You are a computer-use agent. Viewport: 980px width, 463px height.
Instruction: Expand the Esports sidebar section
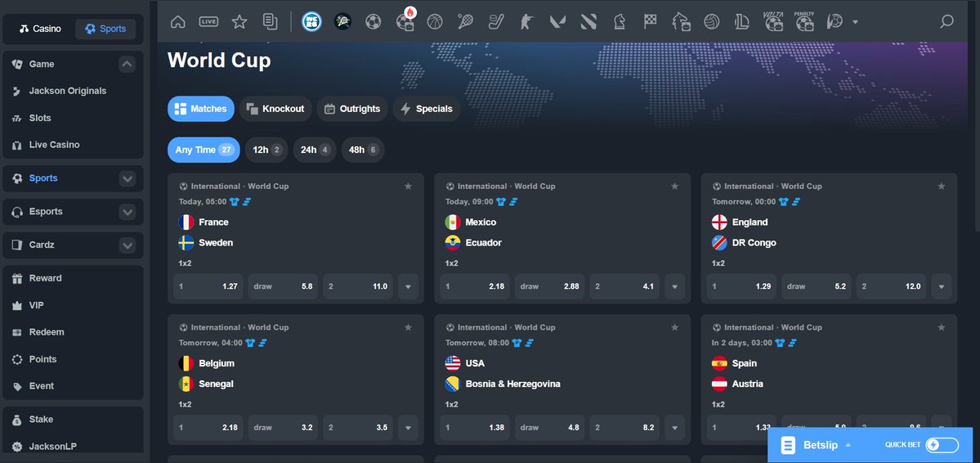[x=128, y=212]
